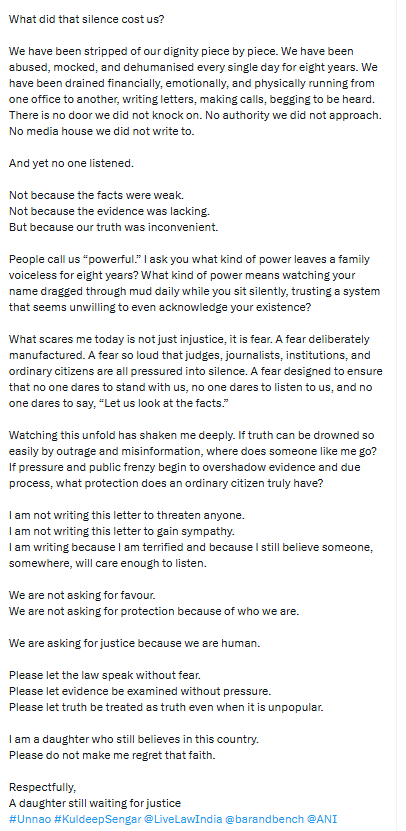Visit the @LiveLawIndia mention
Screen dimensions: 406x831
coord(183,819)
